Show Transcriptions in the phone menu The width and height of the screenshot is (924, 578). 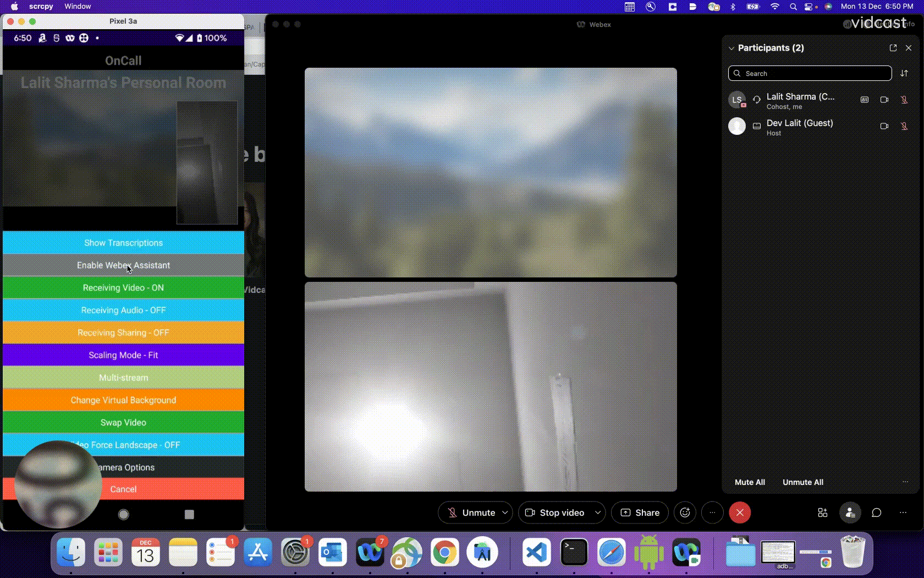(123, 243)
